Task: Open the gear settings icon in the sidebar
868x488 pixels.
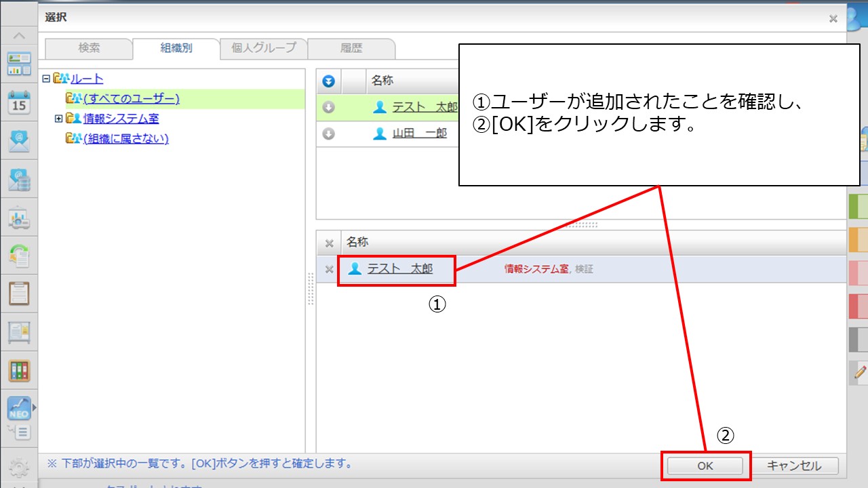Action: [19, 467]
